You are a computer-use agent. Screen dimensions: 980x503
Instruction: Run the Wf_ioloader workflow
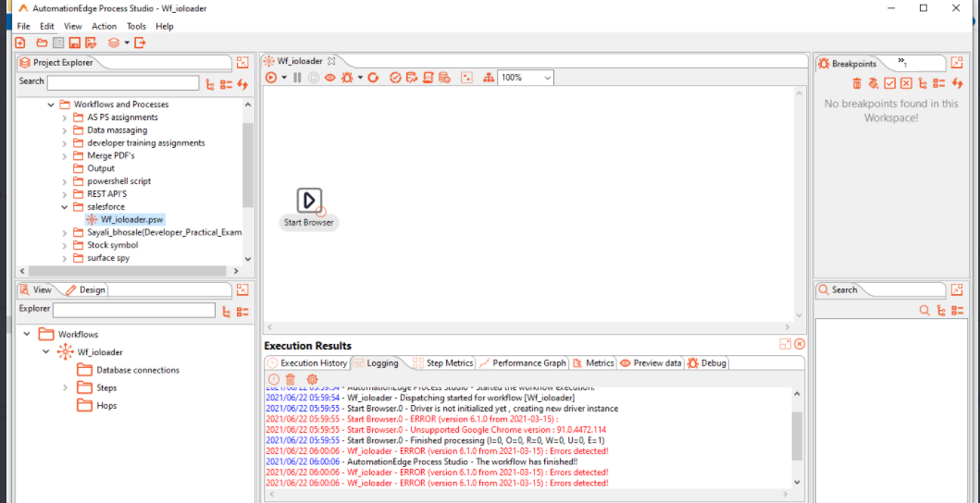click(271, 78)
